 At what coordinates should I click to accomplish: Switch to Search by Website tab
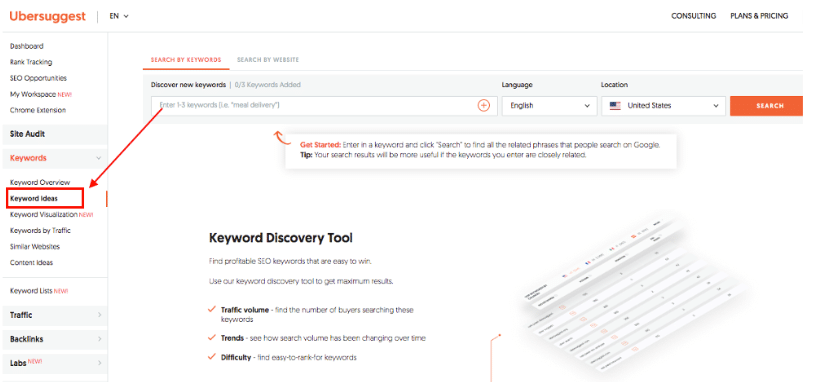(x=268, y=60)
